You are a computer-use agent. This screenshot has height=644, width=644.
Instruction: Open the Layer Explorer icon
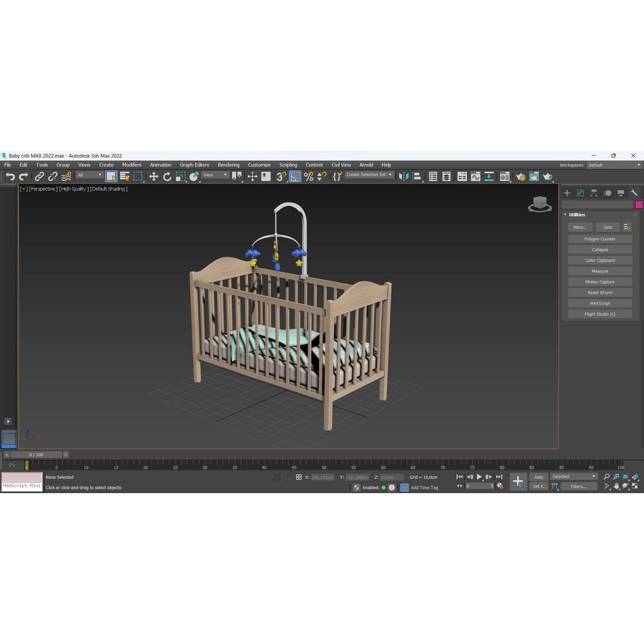[447, 175]
